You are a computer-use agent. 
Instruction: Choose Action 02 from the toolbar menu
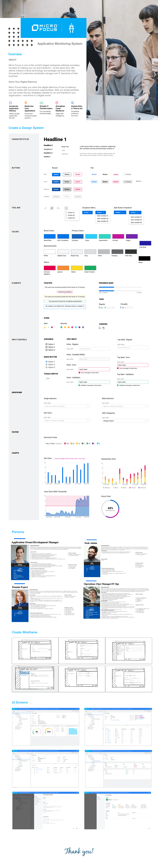[x=71, y=215]
